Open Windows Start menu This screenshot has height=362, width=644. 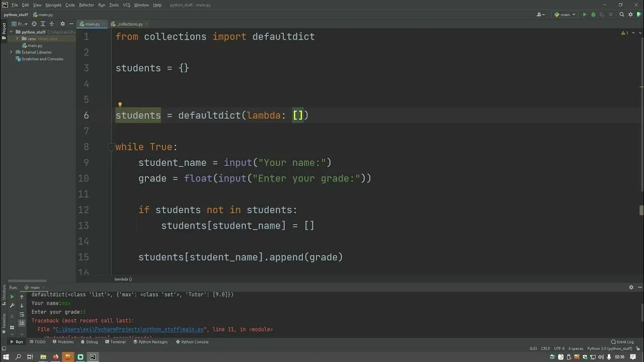(6, 357)
